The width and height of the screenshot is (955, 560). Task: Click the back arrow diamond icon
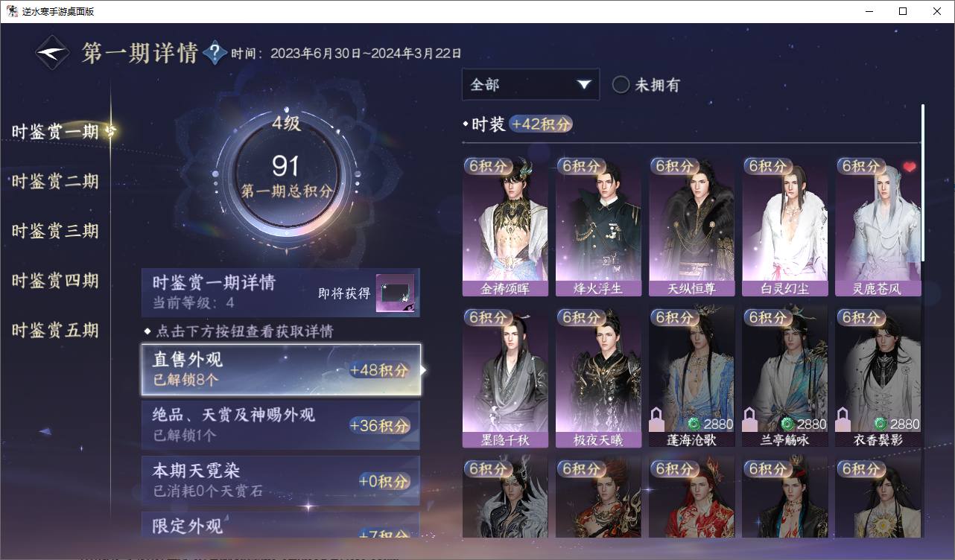click(52, 53)
